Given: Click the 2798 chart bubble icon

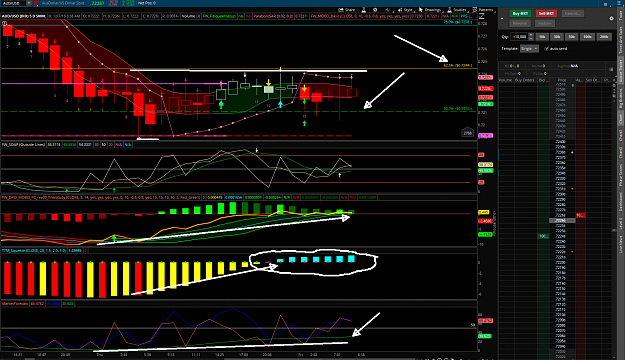Looking at the screenshot, I should click(468, 133).
